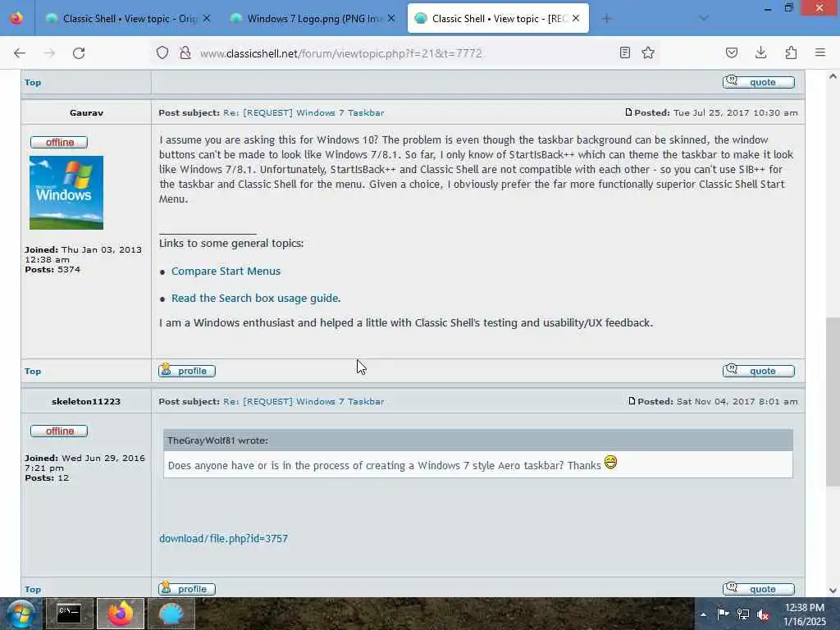Open a new tab with plus
The width and height of the screenshot is (840, 630).
(606, 19)
